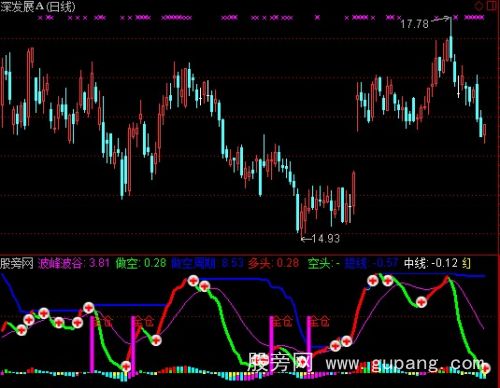Select the 14.93 low price label
Viewport: 500px width, 388px height.
pyautogui.click(x=326, y=238)
